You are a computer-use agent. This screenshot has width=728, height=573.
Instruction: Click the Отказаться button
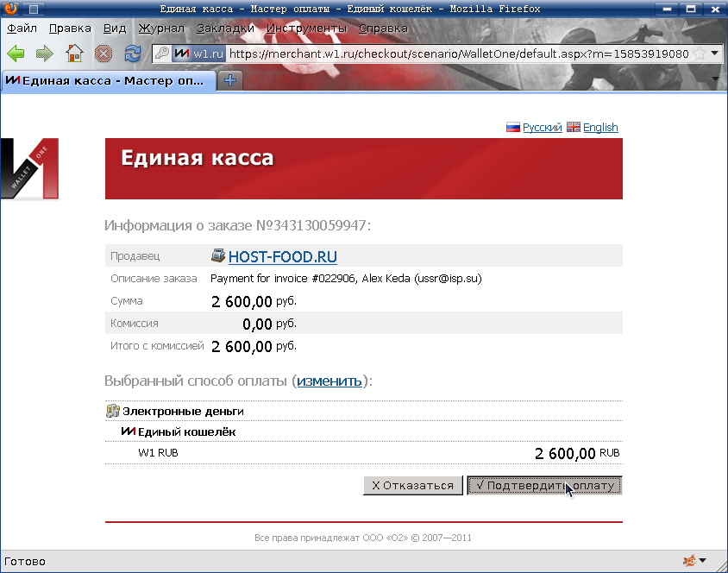pyautogui.click(x=413, y=485)
